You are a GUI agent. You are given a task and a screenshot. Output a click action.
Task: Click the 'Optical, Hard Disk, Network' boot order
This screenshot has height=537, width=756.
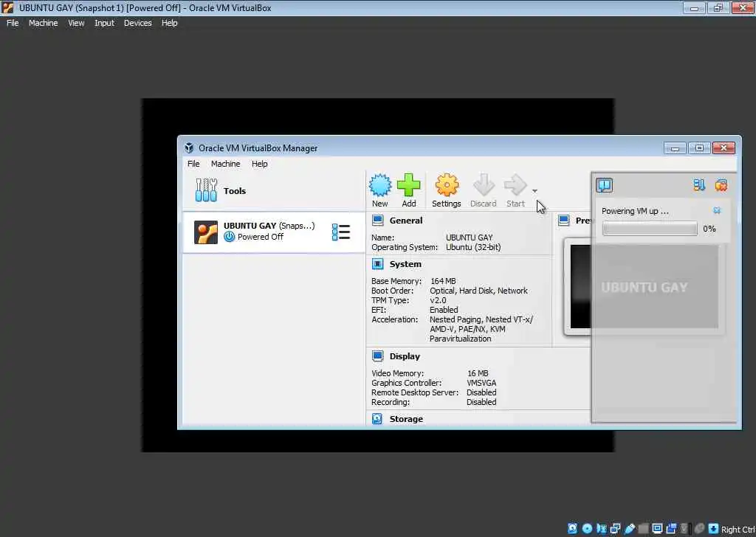[478, 291]
